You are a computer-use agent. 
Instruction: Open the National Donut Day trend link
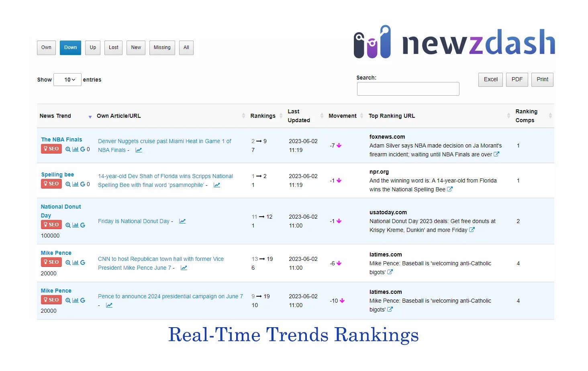coord(61,211)
